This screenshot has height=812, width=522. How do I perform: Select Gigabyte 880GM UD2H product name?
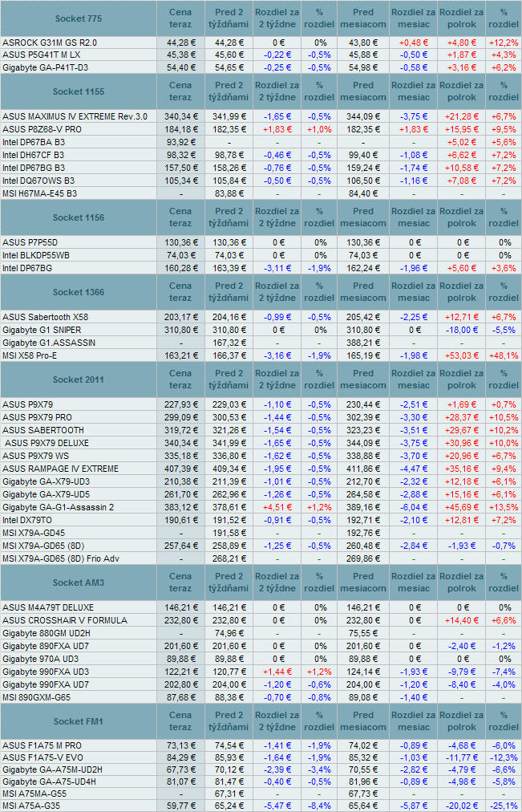coord(47,633)
